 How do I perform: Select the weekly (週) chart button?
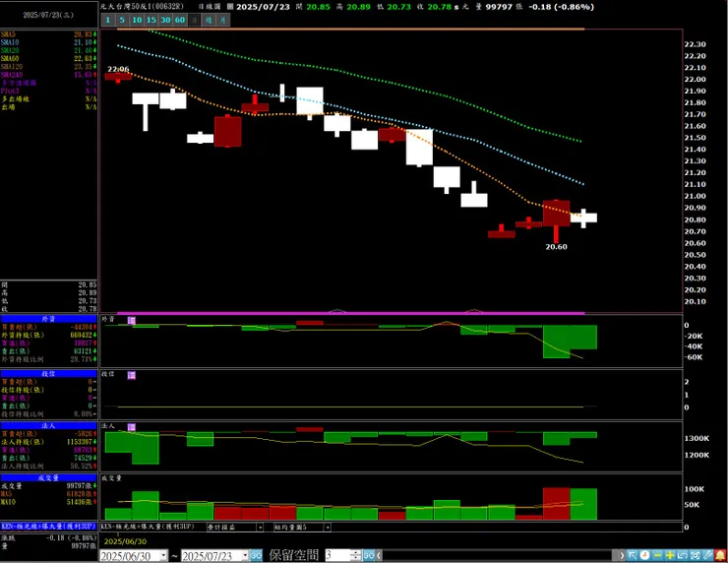(x=209, y=20)
